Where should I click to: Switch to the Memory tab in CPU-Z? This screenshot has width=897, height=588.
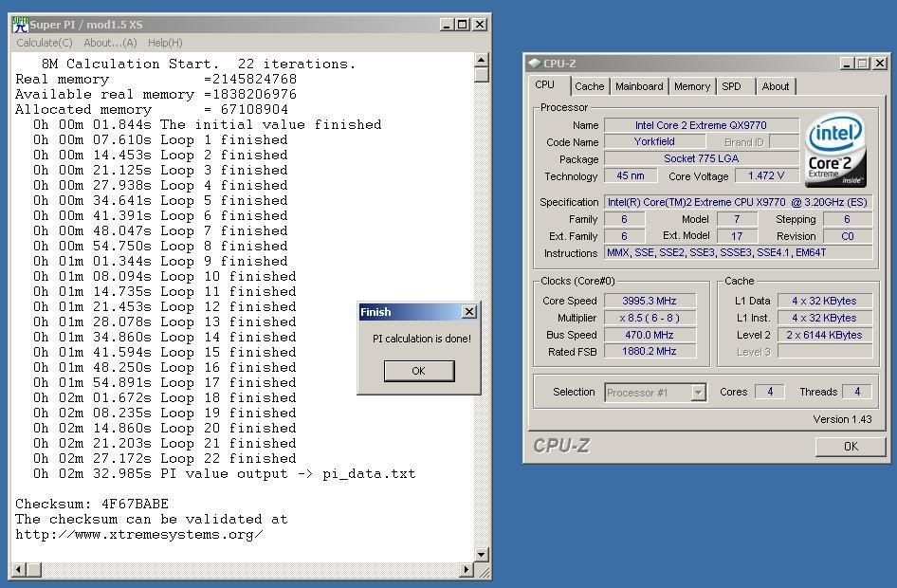[x=691, y=86]
